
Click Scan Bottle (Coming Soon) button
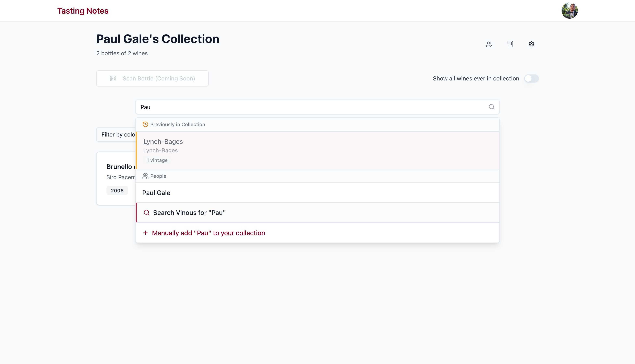point(152,78)
